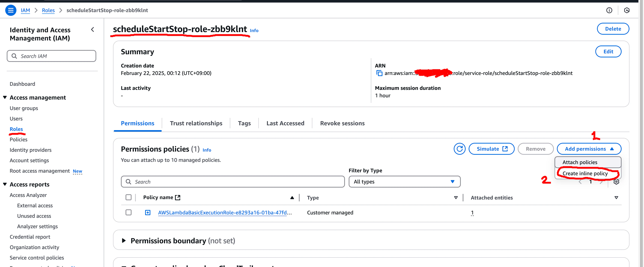Check the AWSLambdaBasicExecutionRole policy checkbox
The height and width of the screenshot is (267, 644).
(129, 212)
